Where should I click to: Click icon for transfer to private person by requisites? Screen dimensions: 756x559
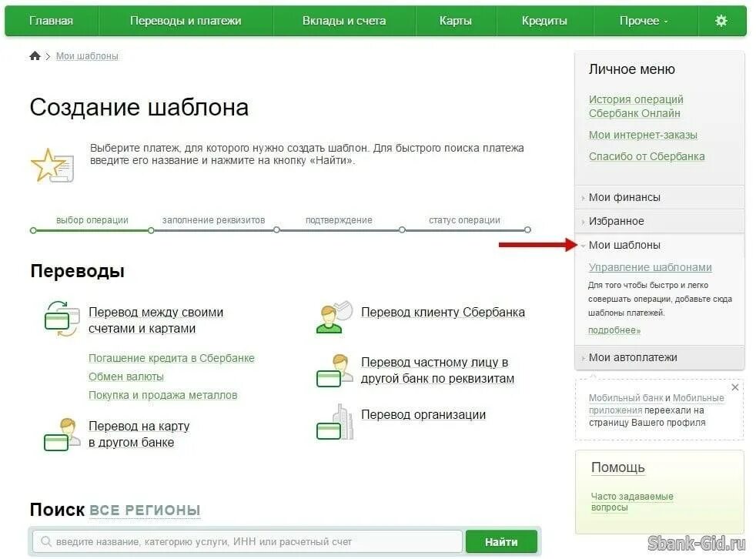point(334,370)
